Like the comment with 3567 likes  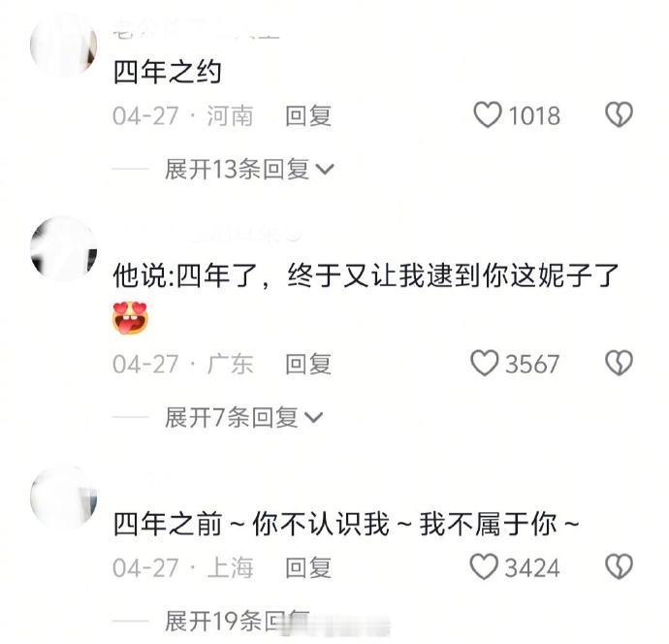point(484,363)
